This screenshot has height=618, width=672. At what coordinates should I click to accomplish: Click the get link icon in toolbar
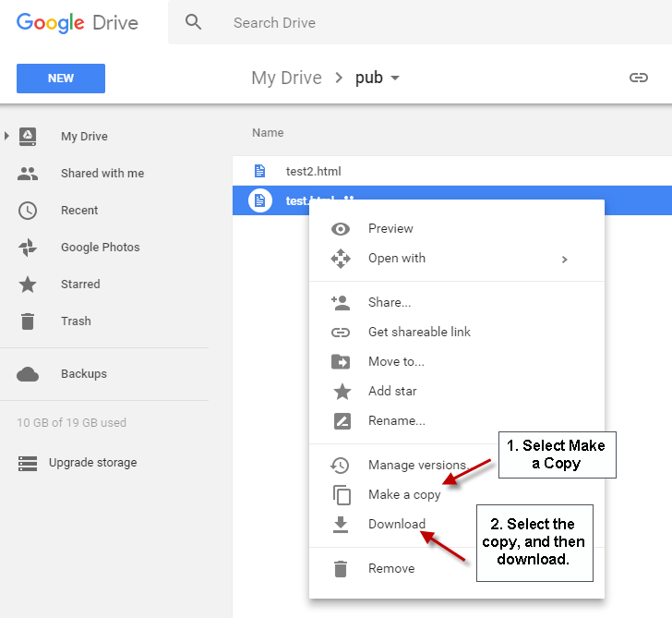point(638,78)
